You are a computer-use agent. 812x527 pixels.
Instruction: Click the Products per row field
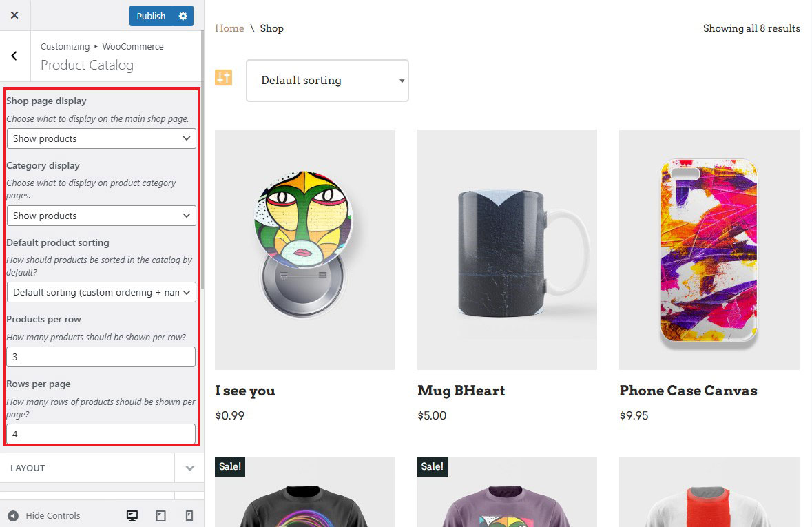tap(101, 357)
